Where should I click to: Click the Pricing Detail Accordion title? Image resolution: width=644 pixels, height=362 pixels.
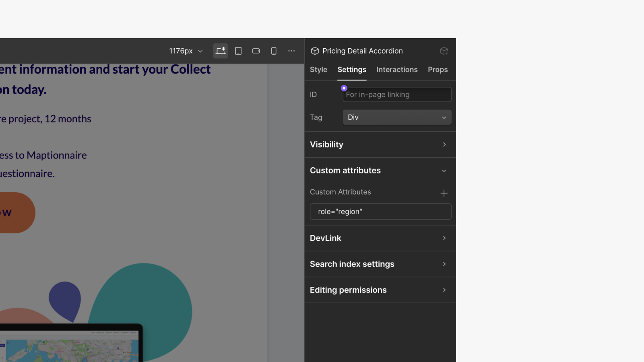point(362,51)
